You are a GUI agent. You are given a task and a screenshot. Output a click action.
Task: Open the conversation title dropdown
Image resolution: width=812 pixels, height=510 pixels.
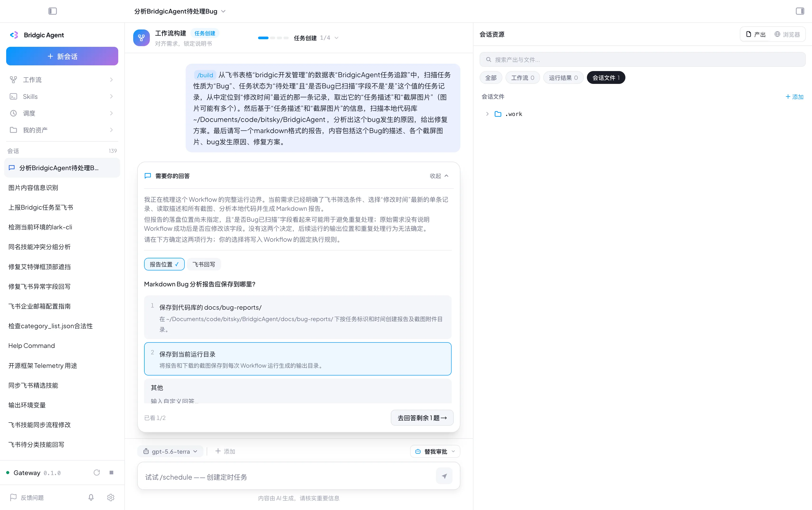pyautogui.click(x=223, y=11)
